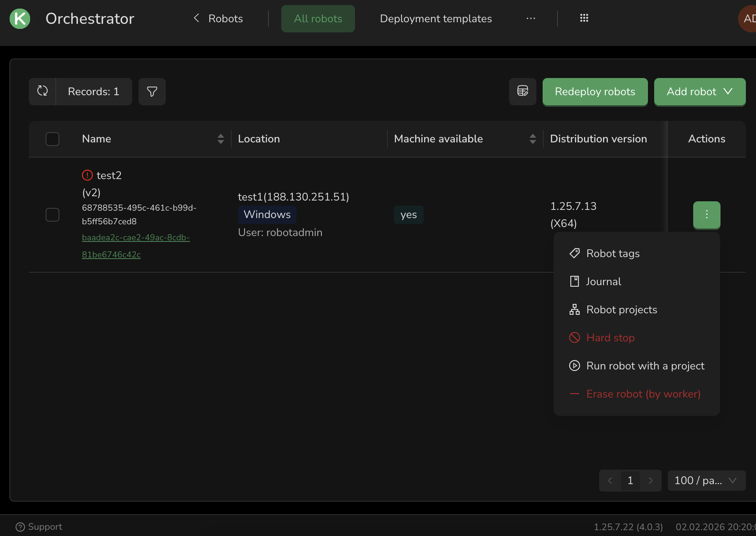Switch to Deployment templates tab
This screenshot has height=536, width=756.
[x=435, y=18]
